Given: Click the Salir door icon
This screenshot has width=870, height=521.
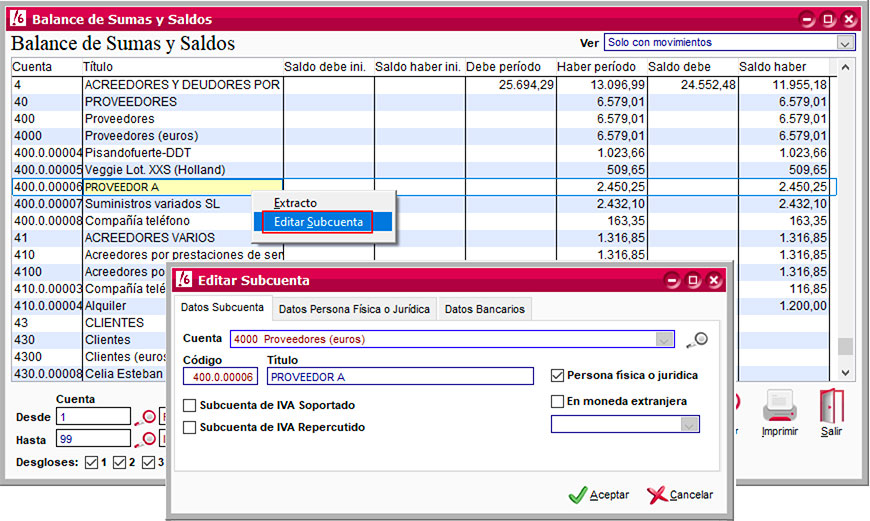Looking at the screenshot, I should click(831, 406).
